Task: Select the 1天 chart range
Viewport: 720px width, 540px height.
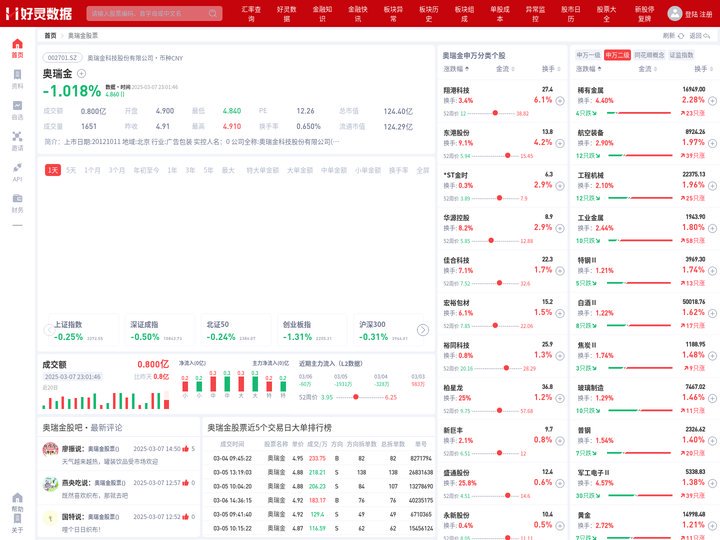Action: coord(53,170)
